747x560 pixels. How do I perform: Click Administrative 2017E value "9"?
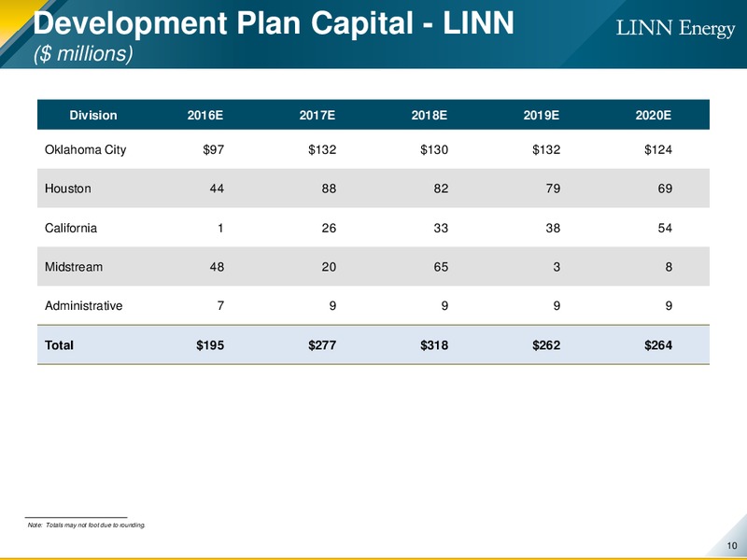332,306
